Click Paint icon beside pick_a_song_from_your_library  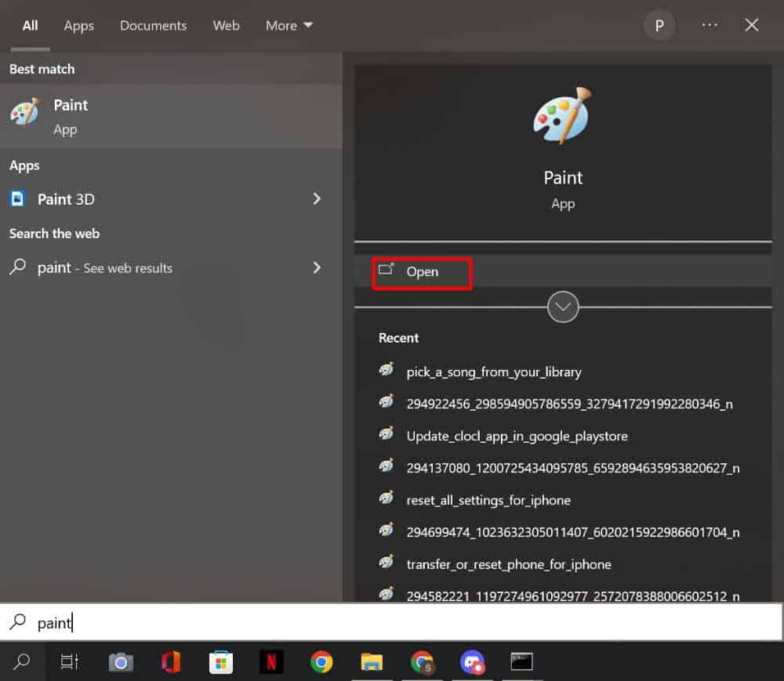pos(387,370)
